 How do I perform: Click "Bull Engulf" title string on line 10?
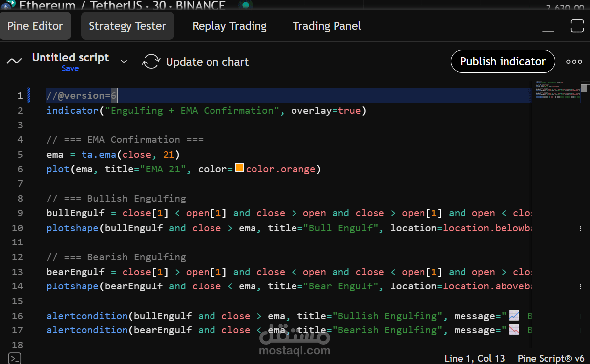[x=341, y=228]
